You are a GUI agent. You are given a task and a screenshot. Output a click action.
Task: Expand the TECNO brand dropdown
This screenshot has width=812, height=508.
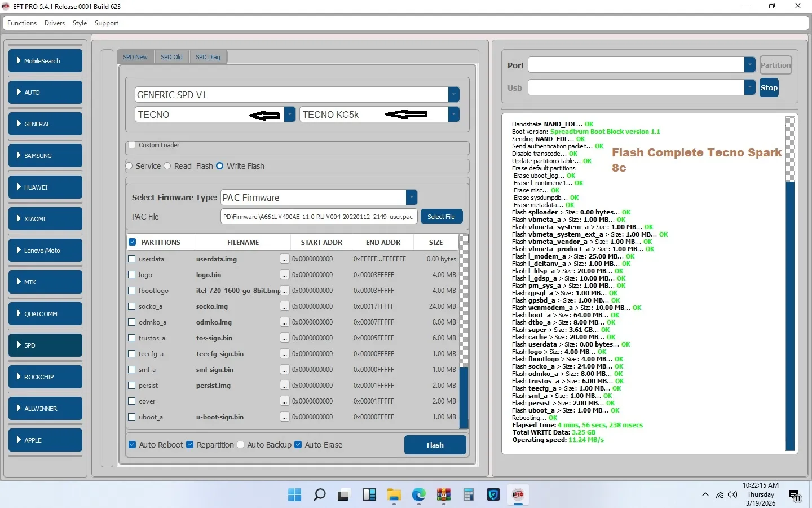(x=289, y=115)
